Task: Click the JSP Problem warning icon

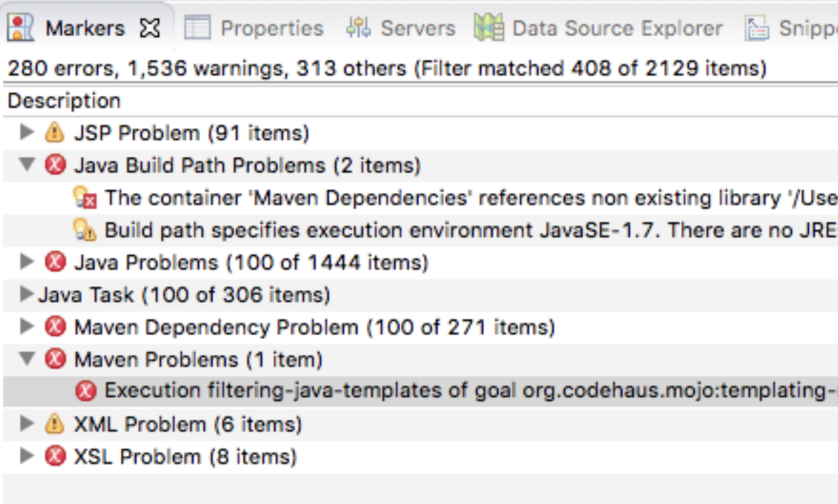Action: pyautogui.click(x=55, y=133)
